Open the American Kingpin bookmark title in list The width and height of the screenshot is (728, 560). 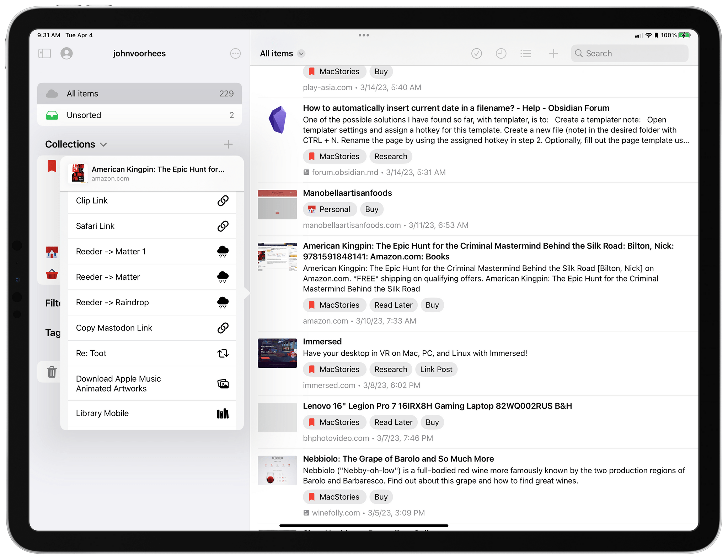click(488, 251)
